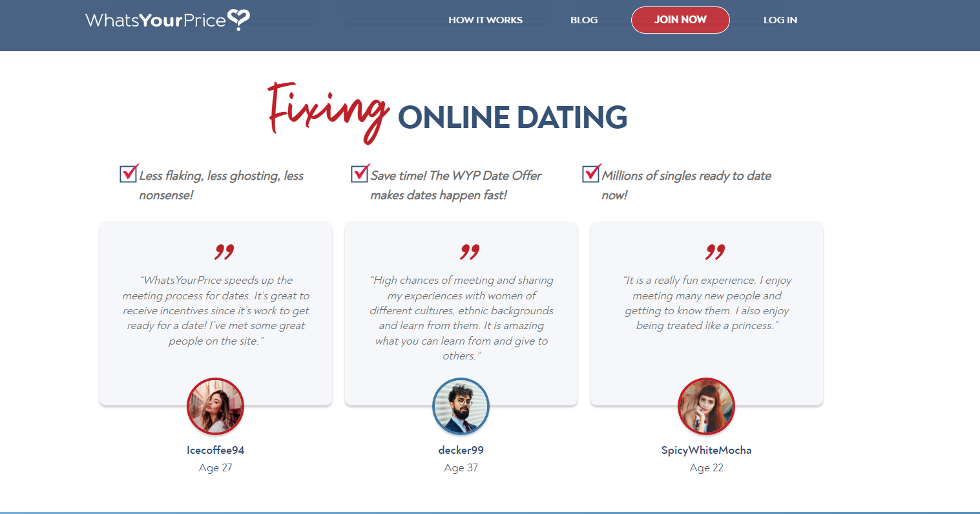Screen dimensions: 980x514
Task: Click the 'Age 27' text
Action: (x=215, y=468)
